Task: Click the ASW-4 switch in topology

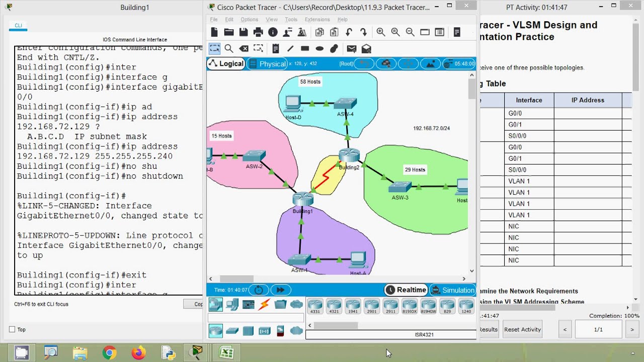Action: coord(345,104)
